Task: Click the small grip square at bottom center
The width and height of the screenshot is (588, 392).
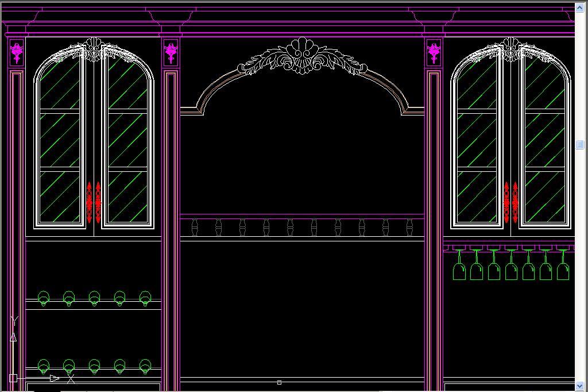Action: point(279,382)
